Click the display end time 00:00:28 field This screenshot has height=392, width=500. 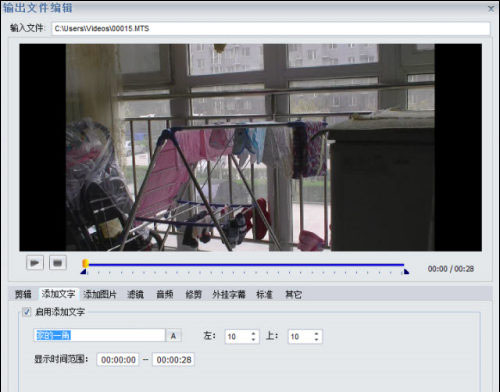click(174, 360)
